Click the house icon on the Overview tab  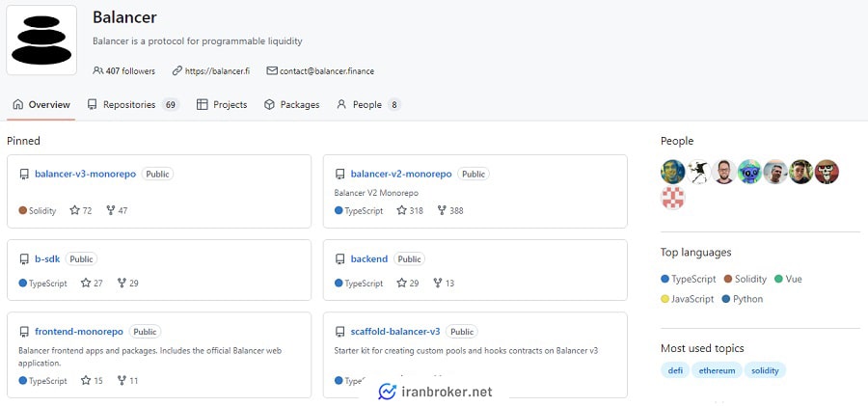(18, 105)
